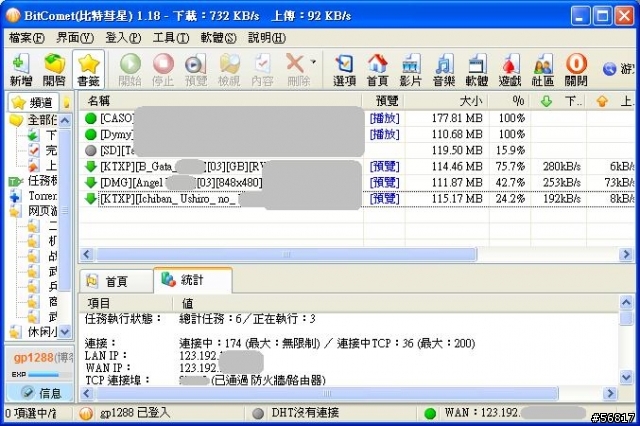
Task: Open the 工具(T) menu
Action: tap(171, 38)
